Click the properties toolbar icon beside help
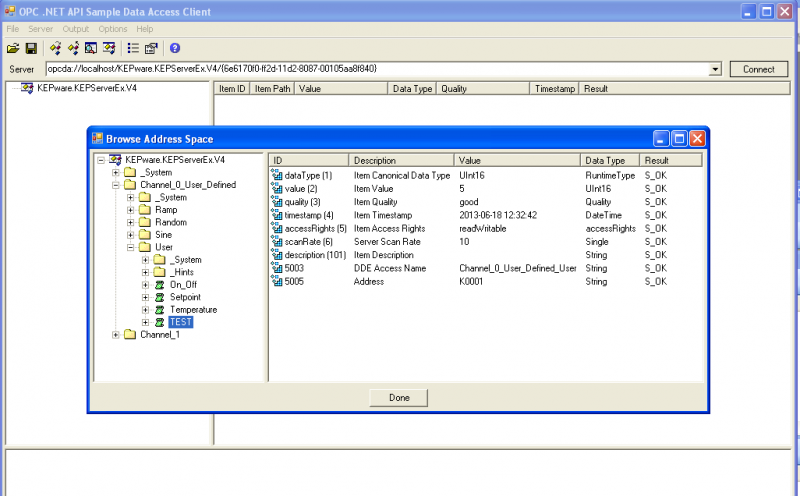Screen dimensions: 800x496 coord(151,48)
